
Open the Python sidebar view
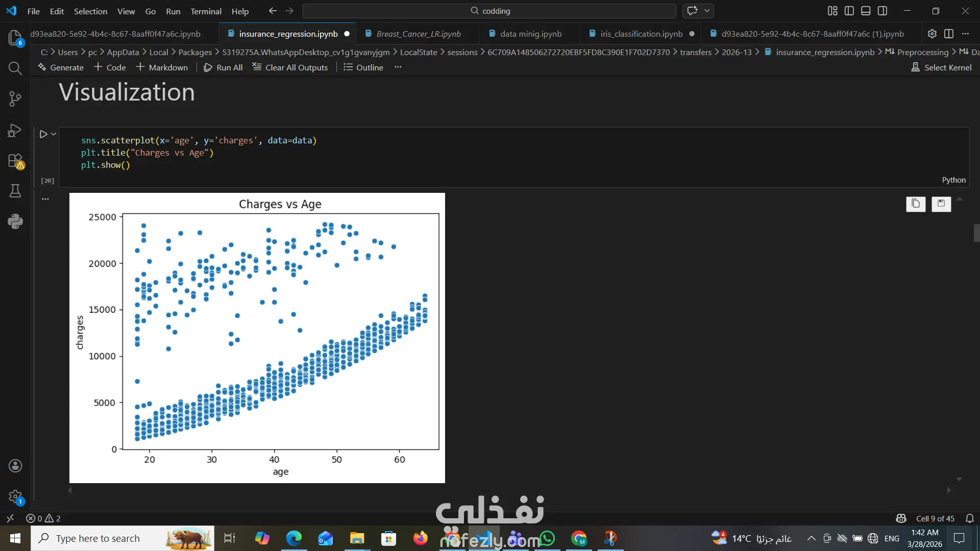click(15, 221)
